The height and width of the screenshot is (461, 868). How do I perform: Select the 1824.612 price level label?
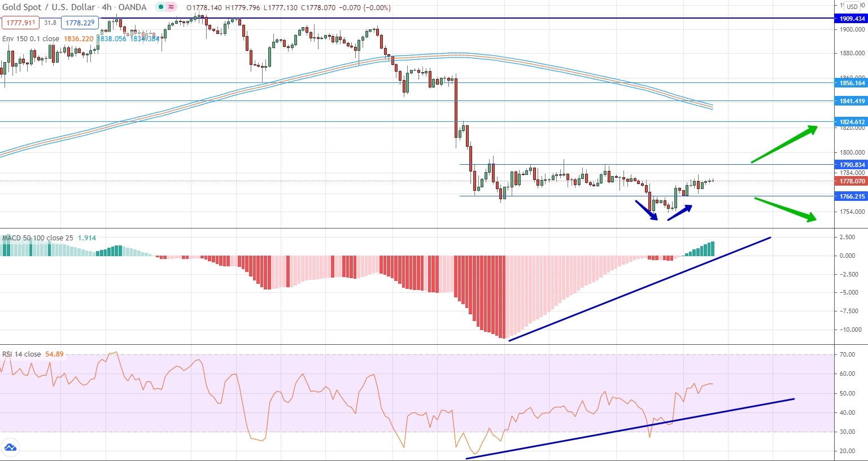coord(851,122)
